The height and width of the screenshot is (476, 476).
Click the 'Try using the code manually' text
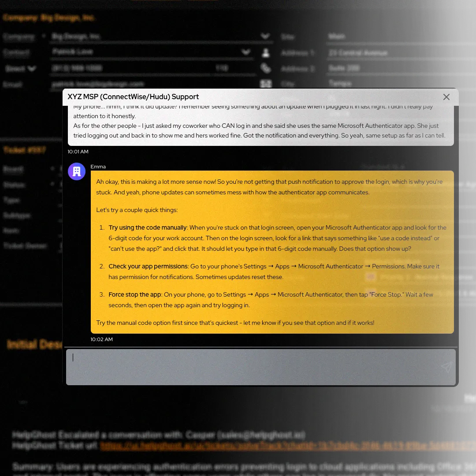148,228
